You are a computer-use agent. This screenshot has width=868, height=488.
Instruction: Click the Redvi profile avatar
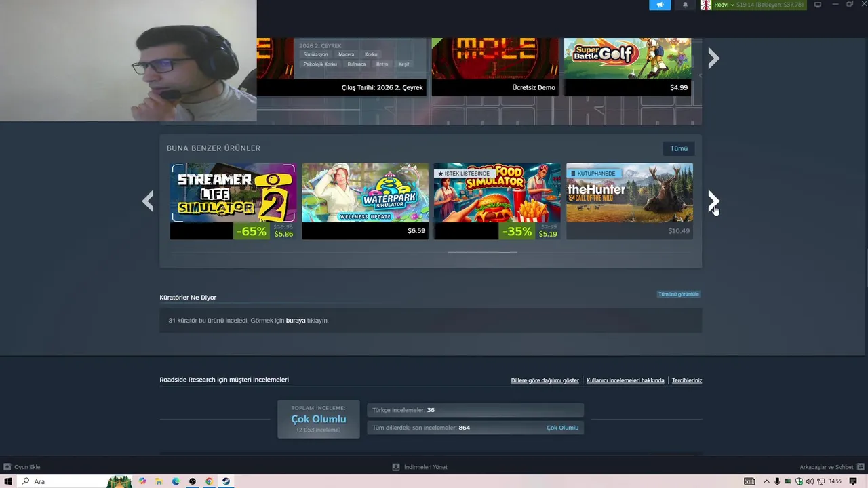click(x=706, y=5)
